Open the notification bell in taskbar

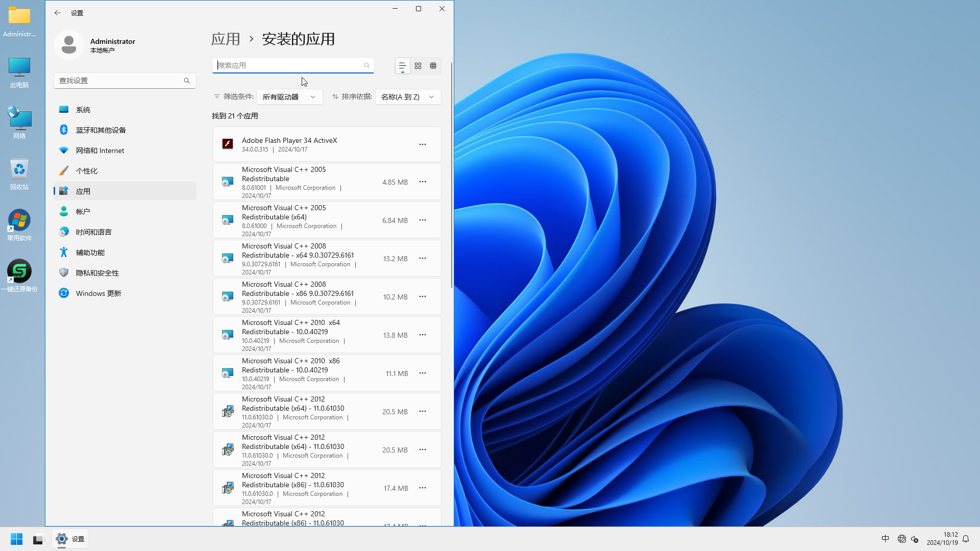point(966,539)
